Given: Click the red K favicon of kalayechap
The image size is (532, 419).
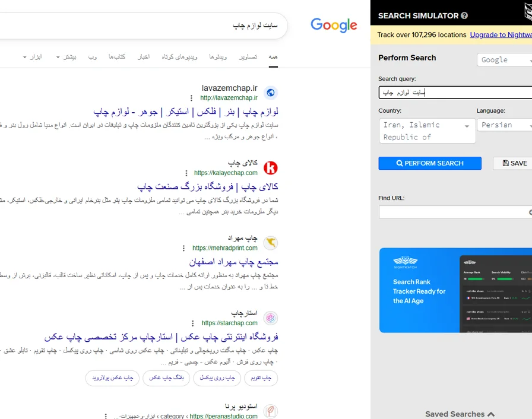Looking at the screenshot, I should pos(270,168).
